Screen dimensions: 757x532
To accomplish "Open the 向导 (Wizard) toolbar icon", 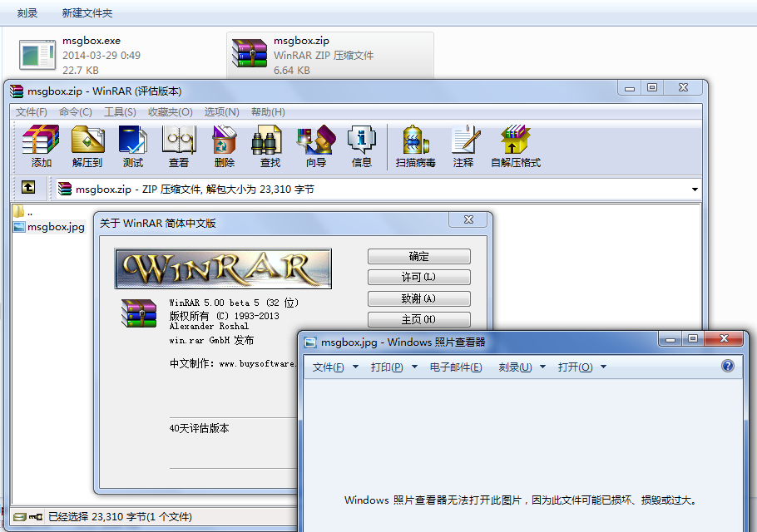I will [316, 140].
